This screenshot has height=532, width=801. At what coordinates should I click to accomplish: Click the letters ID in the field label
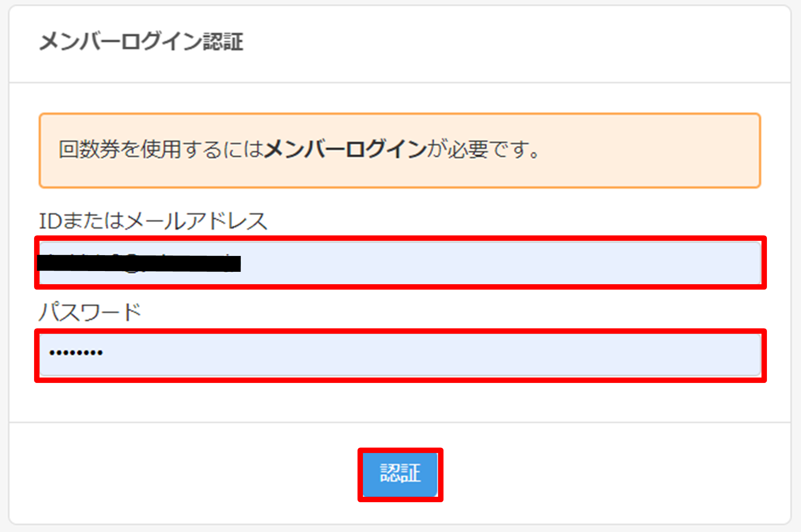tap(50, 221)
